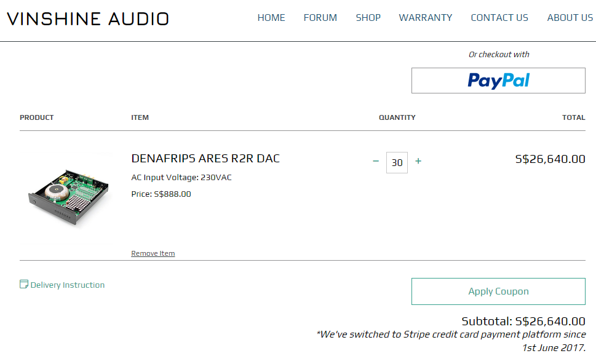The height and width of the screenshot is (364, 596).
Task: Click the Delivery Instruction note icon
Action: coord(23,284)
